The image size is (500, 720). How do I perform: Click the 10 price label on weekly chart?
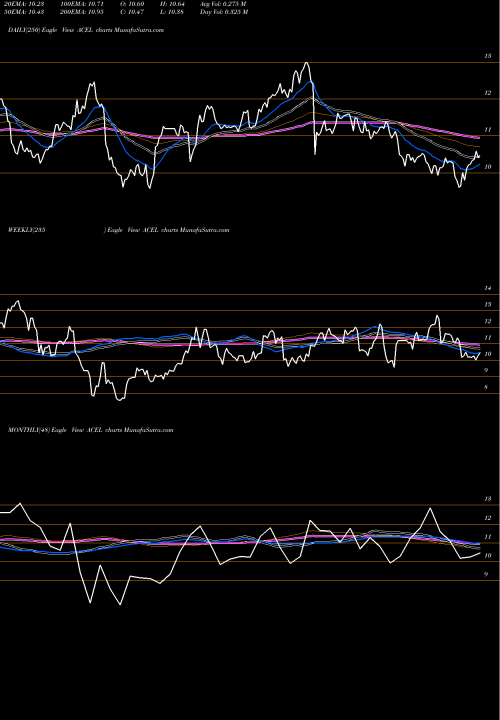point(488,354)
